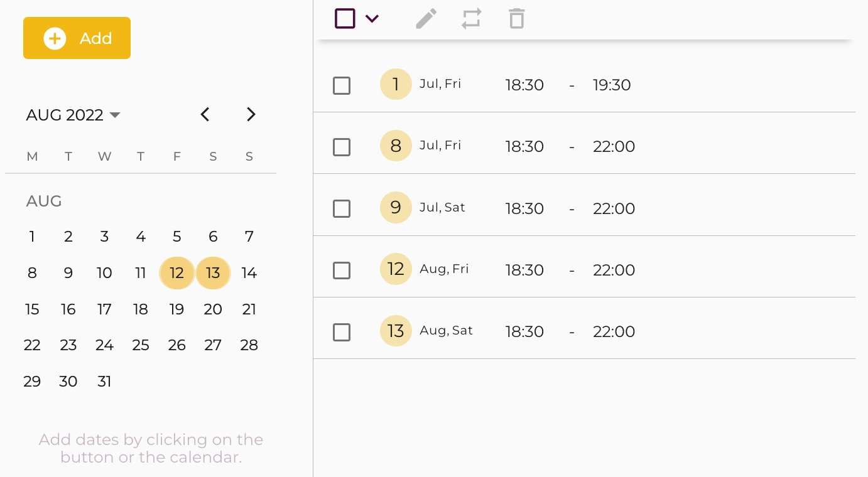Click the yellow 12 Aug date badge
Viewport: 868px width, 477px height.
coord(396,269)
